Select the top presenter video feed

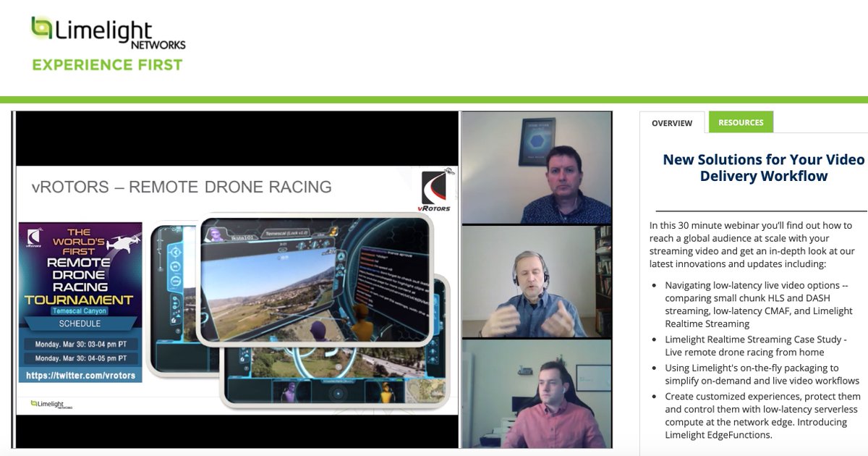[536, 167]
